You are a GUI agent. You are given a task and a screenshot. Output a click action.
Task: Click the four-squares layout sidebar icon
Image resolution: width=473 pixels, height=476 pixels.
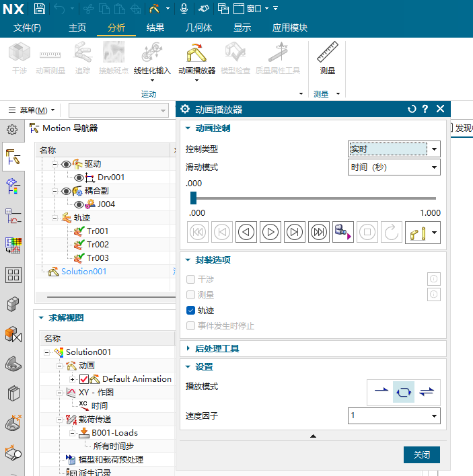13,275
